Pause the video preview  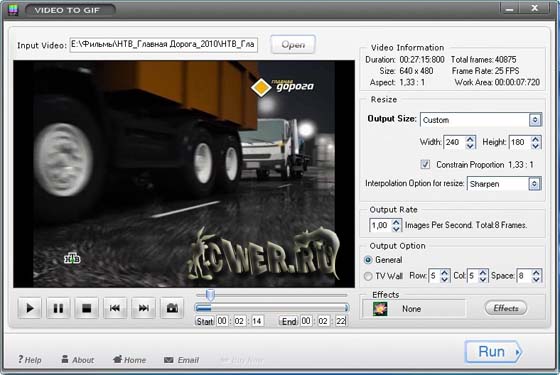pyautogui.click(x=58, y=308)
